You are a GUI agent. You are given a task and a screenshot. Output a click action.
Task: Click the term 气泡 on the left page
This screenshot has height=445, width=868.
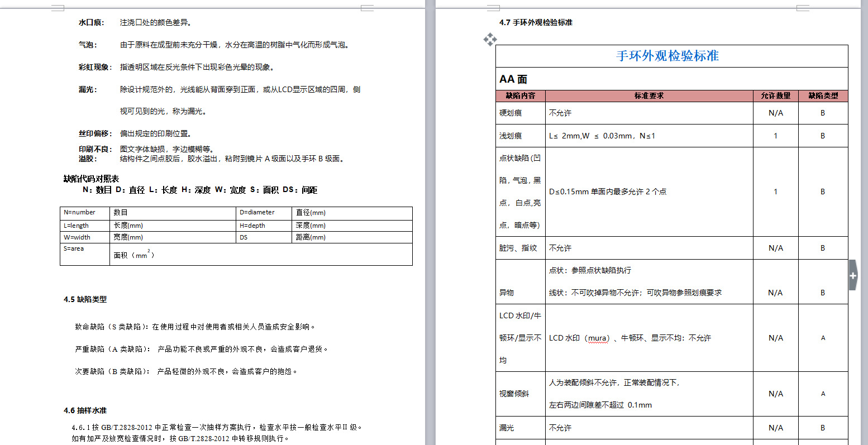click(x=88, y=45)
